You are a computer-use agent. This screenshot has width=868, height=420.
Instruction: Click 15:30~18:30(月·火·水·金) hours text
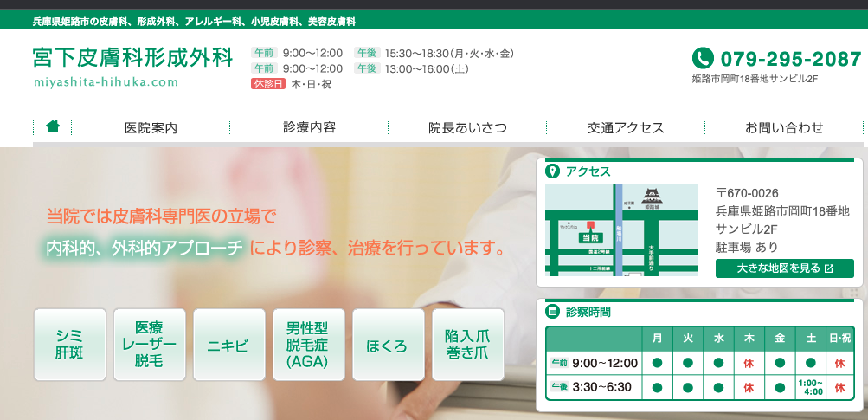[450, 53]
